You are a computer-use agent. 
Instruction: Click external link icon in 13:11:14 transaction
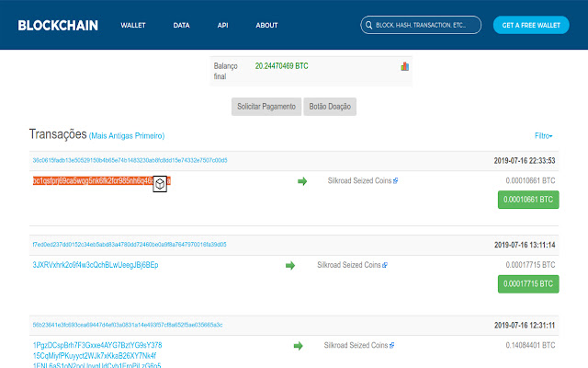click(385, 265)
